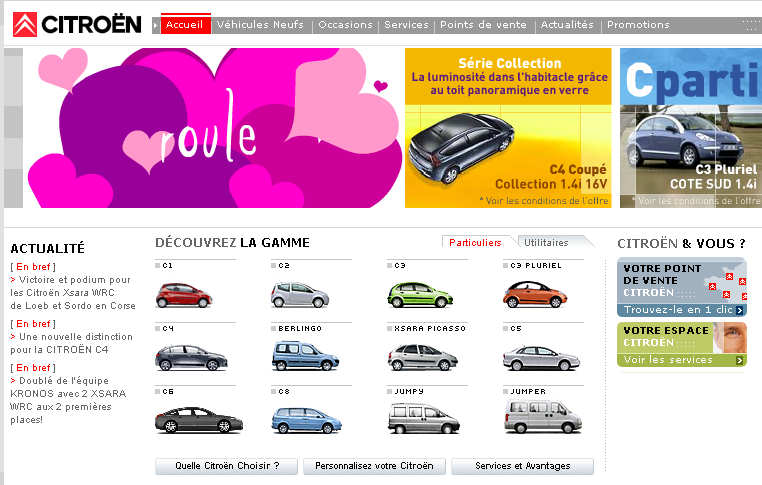Go to the Occasions menu item
This screenshot has height=485, width=762.
[x=346, y=24]
